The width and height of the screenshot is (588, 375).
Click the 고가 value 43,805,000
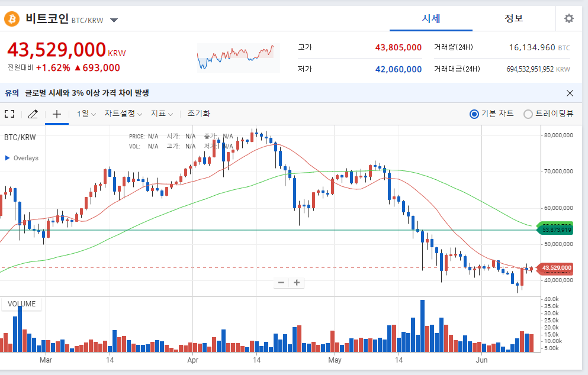[x=399, y=47]
